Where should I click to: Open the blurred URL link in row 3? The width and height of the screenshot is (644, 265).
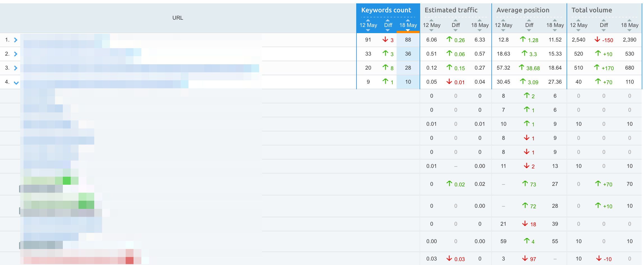[140, 68]
